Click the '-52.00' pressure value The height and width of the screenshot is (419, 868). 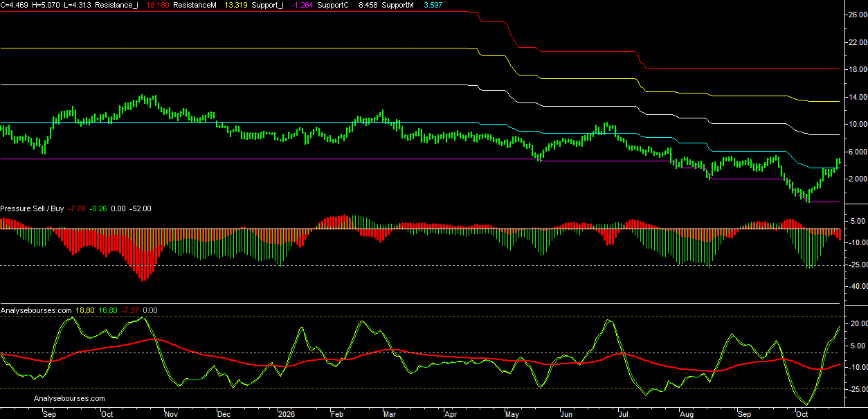tap(141, 208)
